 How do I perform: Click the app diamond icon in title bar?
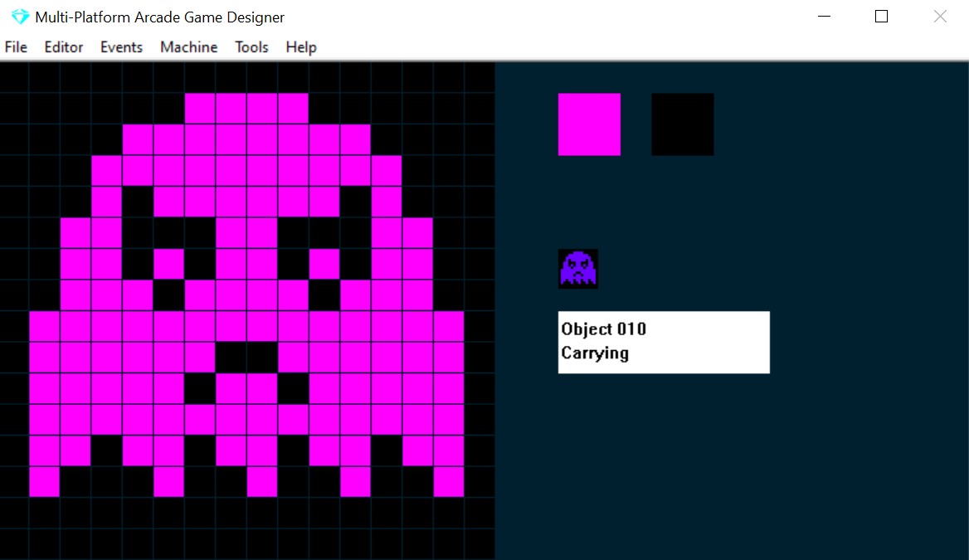point(20,17)
